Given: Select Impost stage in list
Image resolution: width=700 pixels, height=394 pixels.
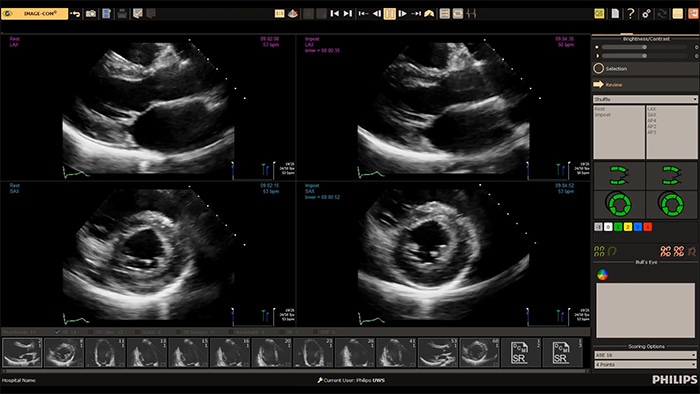Looking at the screenshot, I should click(603, 115).
